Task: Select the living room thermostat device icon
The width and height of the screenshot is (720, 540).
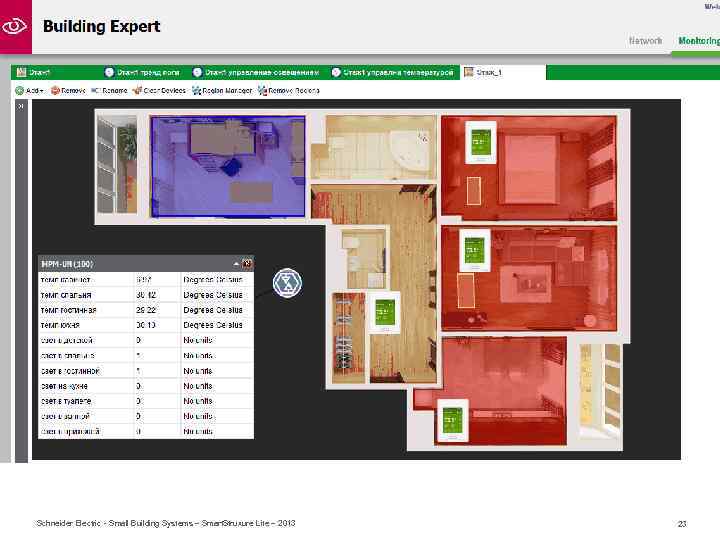Action: coord(474,250)
